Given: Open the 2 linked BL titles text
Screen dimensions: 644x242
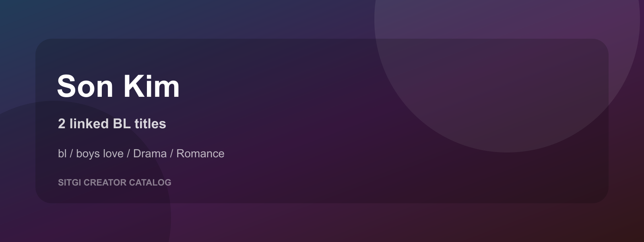Looking at the screenshot, I should coord(112,123).
